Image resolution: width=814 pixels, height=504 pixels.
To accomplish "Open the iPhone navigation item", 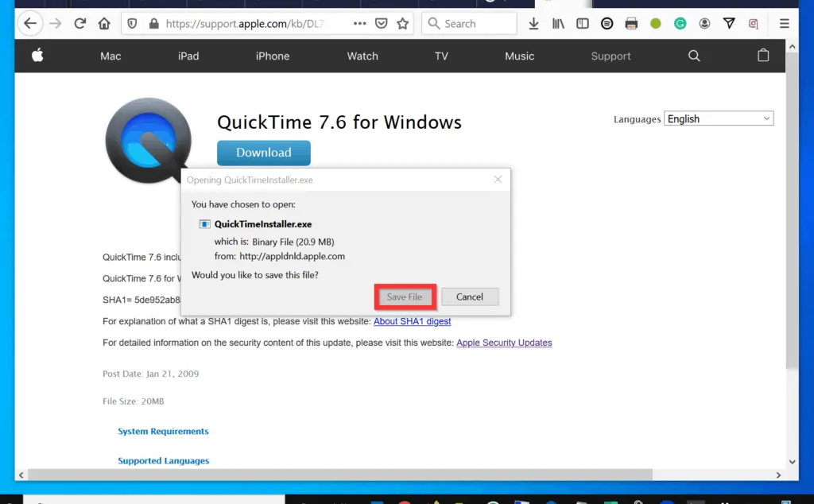I will pos(273,56).
